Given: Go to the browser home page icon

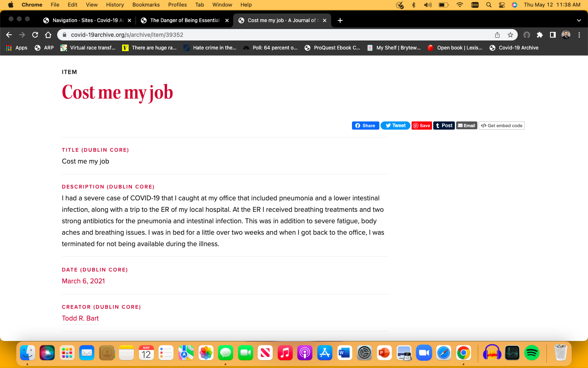Looking at the screenshot, I should click(x=48, y=35).
